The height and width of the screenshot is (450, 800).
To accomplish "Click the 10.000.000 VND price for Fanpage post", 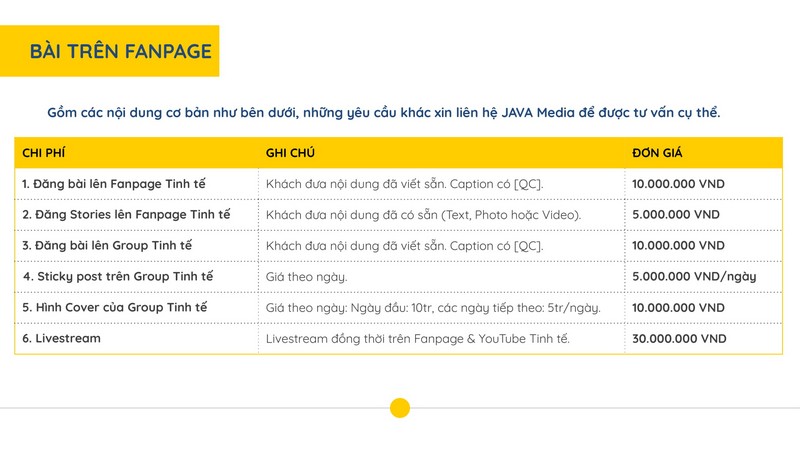I will coord(679,184).
